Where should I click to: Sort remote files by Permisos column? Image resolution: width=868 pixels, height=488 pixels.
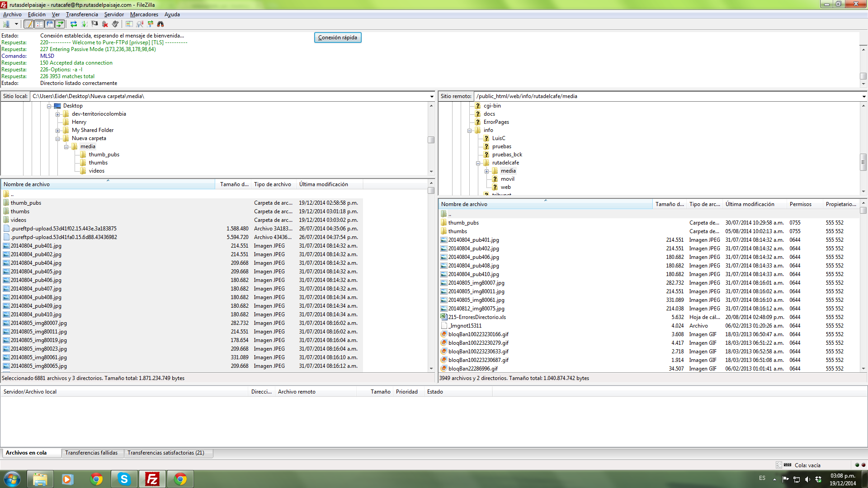(x=800, y=204)
